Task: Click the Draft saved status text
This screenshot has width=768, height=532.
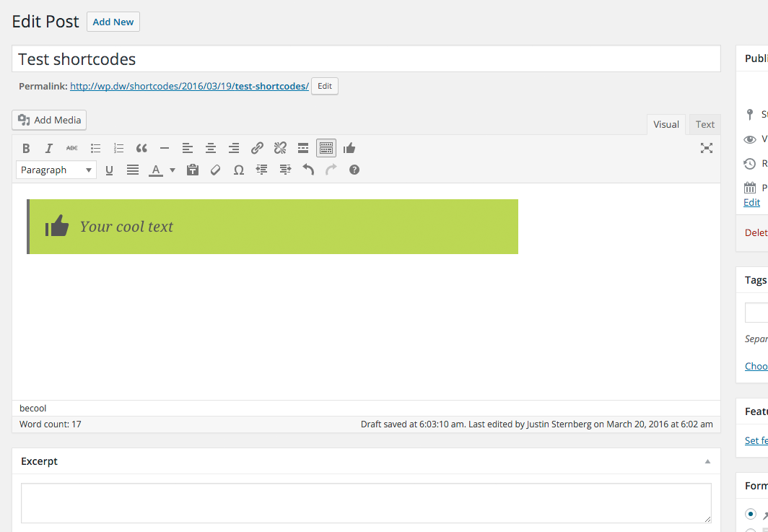Action: [x=537, y=424]
